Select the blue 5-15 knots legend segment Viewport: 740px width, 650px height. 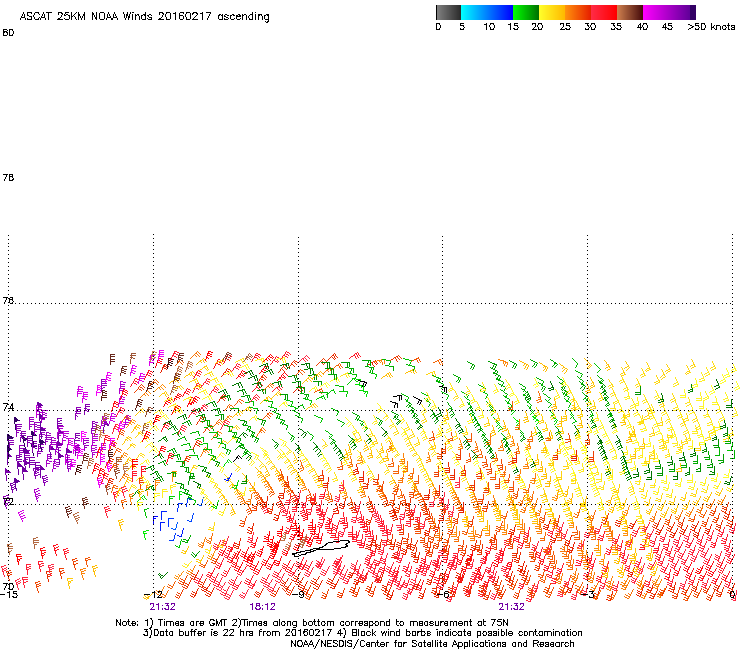coord(487,12)
